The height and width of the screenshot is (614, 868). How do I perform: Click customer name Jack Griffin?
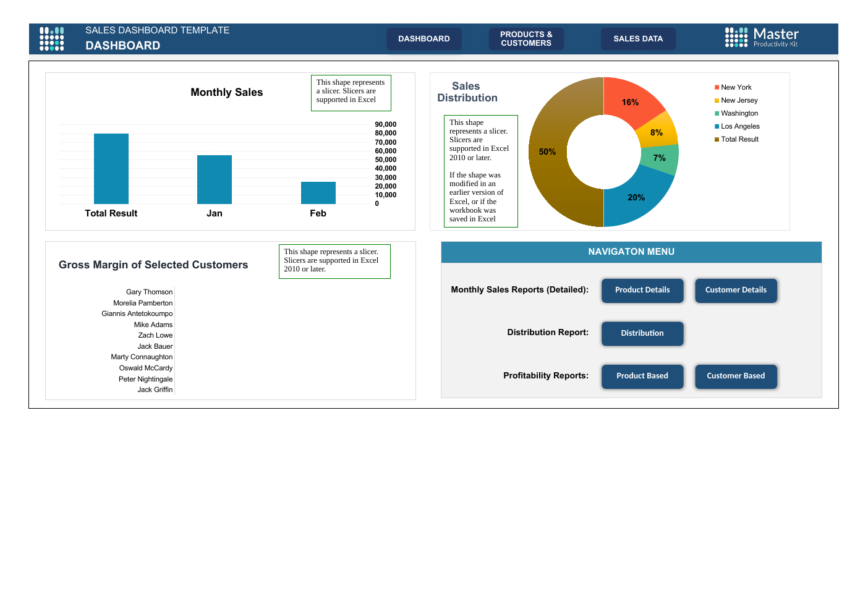[x=155, y=390]
